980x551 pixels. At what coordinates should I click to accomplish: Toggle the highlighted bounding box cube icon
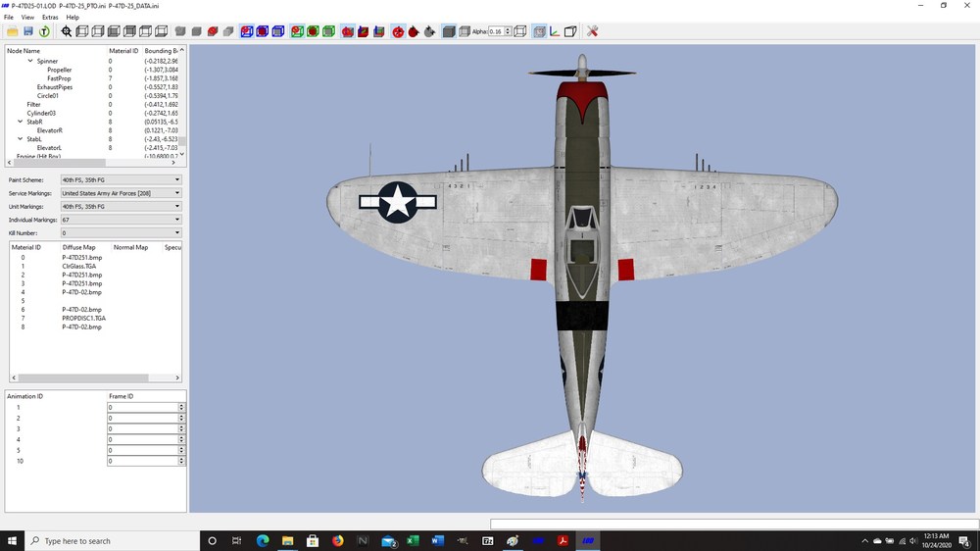click(x=539, y=31)
